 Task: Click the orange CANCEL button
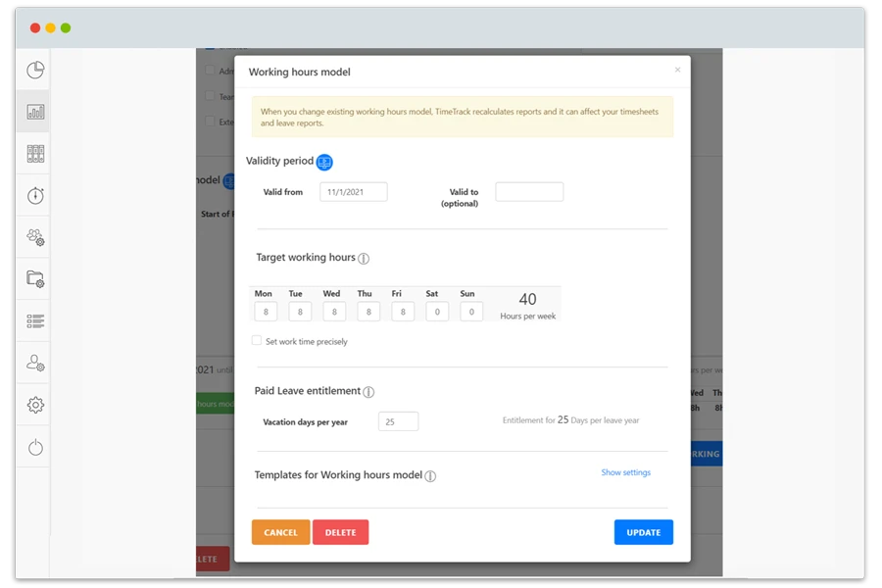[280, 532]
